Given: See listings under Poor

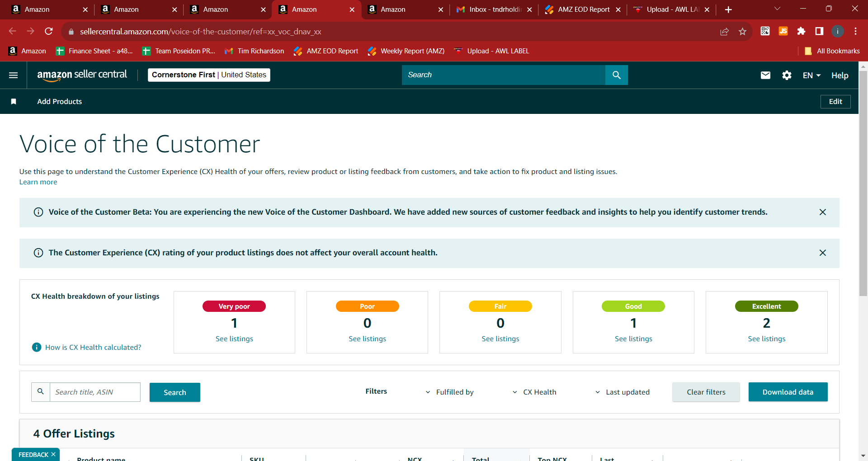Looking at the screenshot, I should (x=367, y=339).
